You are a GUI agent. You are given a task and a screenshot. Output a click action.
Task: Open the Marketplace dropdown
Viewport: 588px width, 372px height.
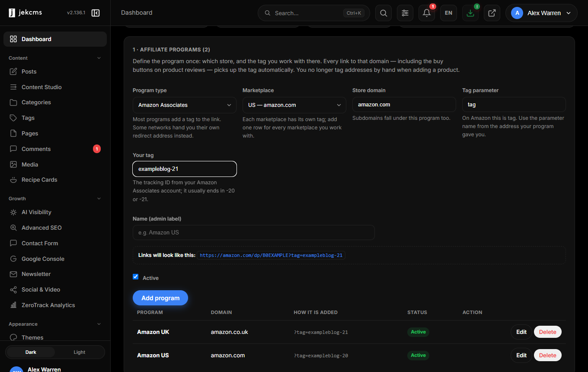click(294, 105)
